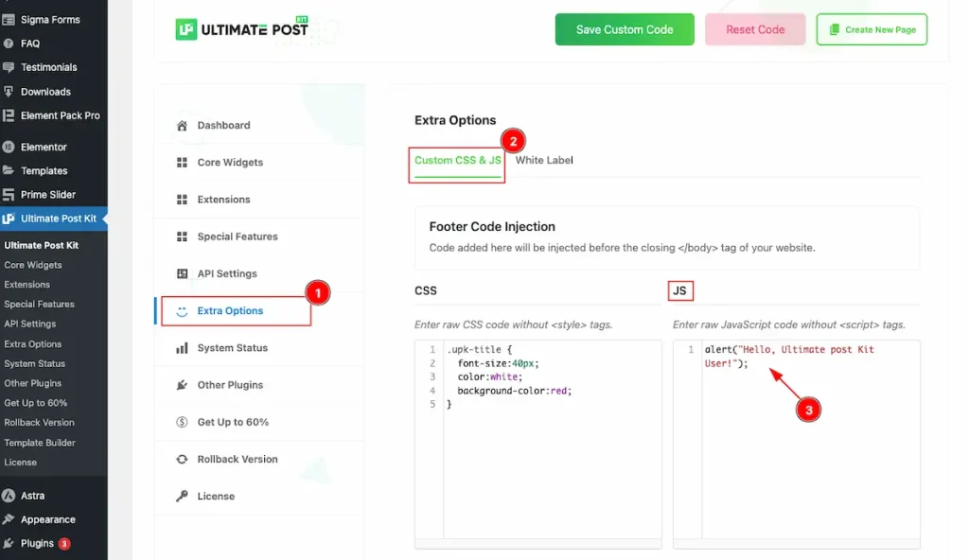Click the Appearance paintbrush icon
Image resolution: width=969 pixels, height=560 pixels.
8,520
